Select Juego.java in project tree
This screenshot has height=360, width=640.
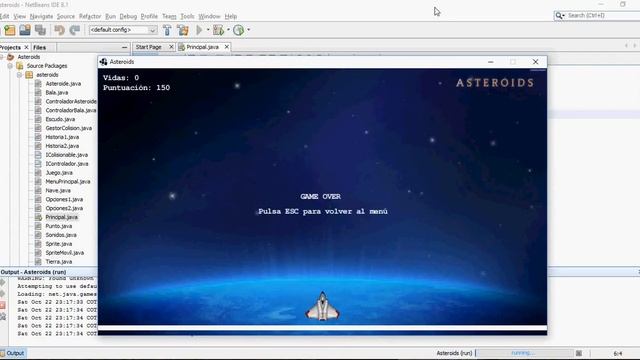tap(59, 173)
